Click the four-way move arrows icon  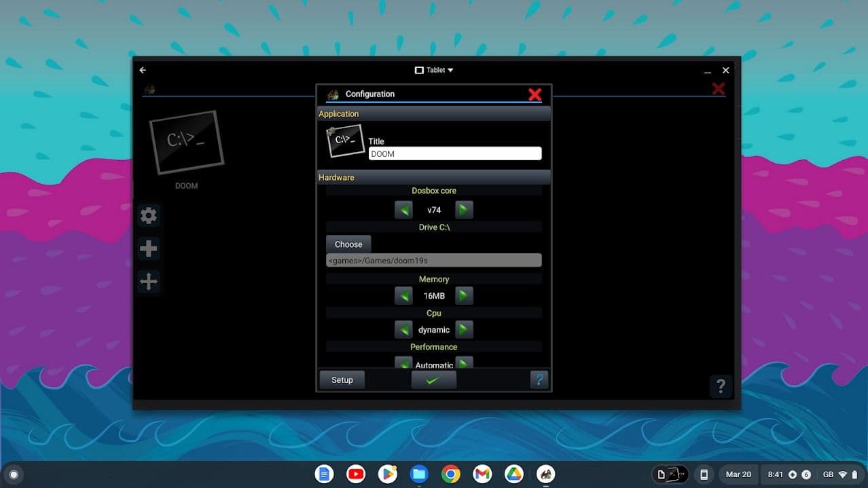tap(148, 281)
